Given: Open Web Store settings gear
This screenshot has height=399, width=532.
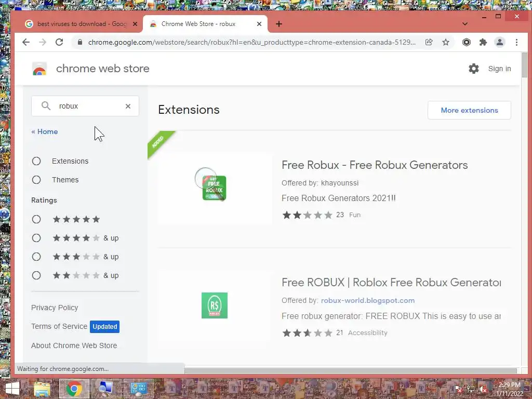Looking at the screenshot, I should tap(474, 69).
